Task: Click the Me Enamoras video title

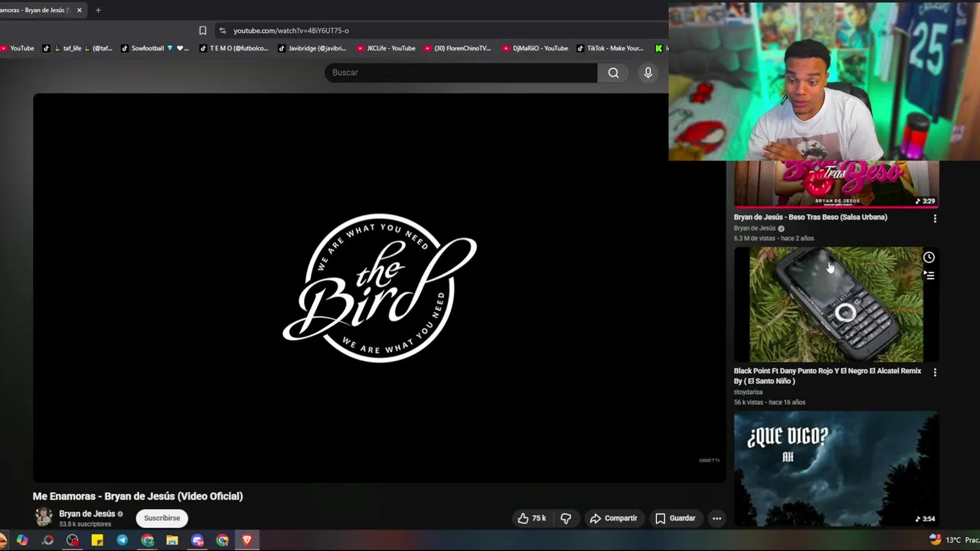Action: [x=138, y=496]
